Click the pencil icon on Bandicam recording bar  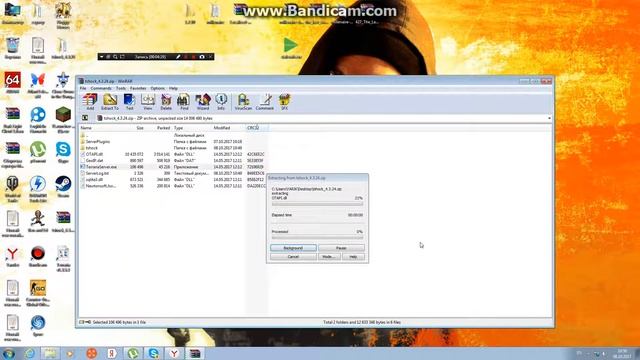tap(178, 57)
